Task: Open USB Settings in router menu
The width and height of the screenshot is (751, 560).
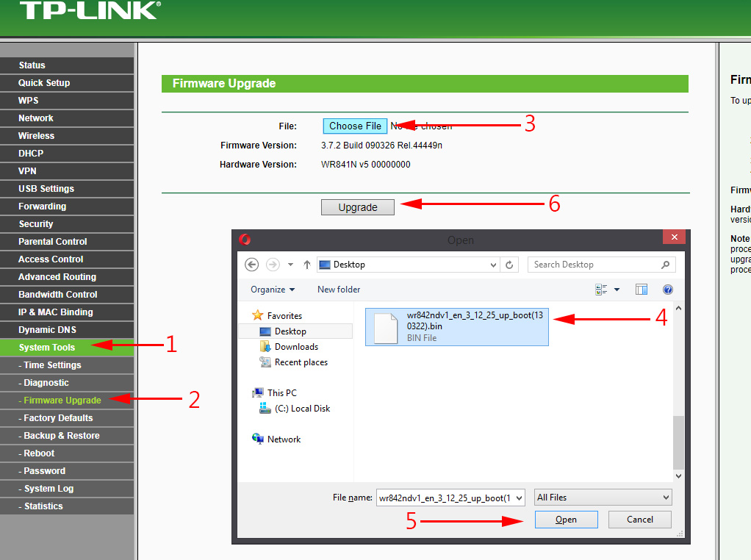Action: pos(67,189)
